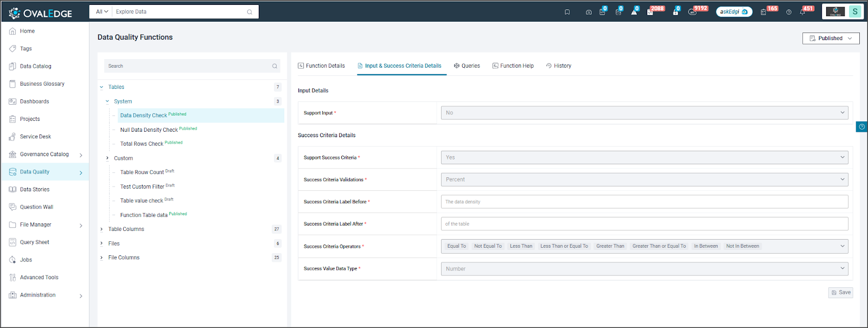Click the Save button

(840, 293)
